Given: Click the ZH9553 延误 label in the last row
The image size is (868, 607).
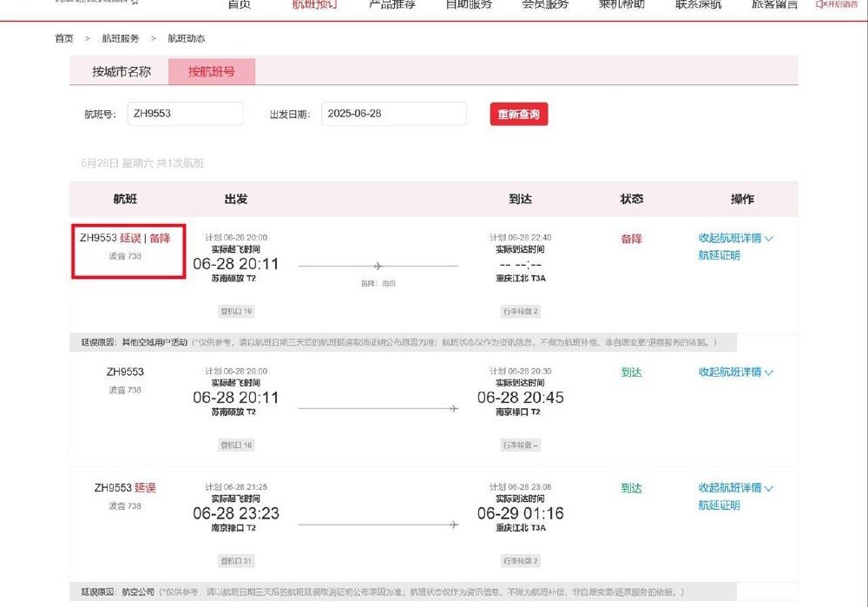Looking at the screenshot, I should pyautogui.click(x=125, y=488).
